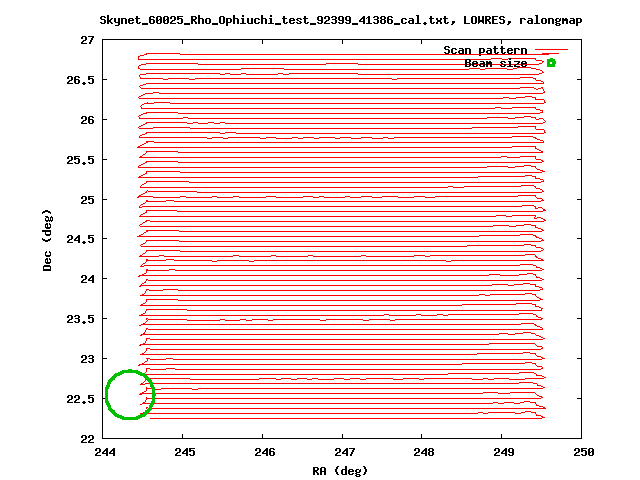Click the x-axis tick label 244
Image resolution: width=640 pixels, height=480 pixels.
click(105, 452)
